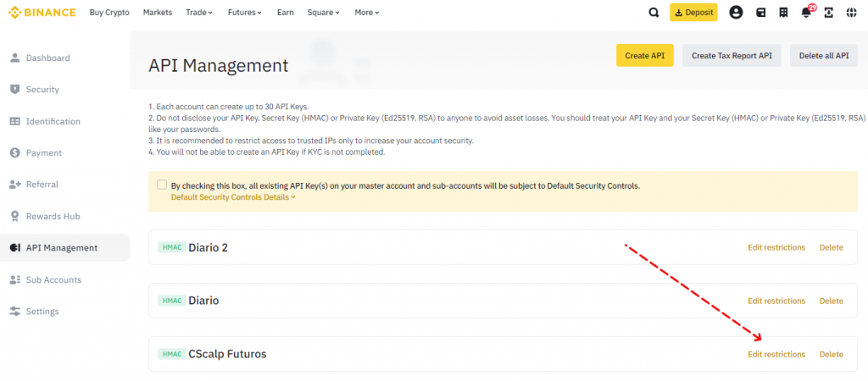Click the Rewards Hub medal icon

(15, 216)
